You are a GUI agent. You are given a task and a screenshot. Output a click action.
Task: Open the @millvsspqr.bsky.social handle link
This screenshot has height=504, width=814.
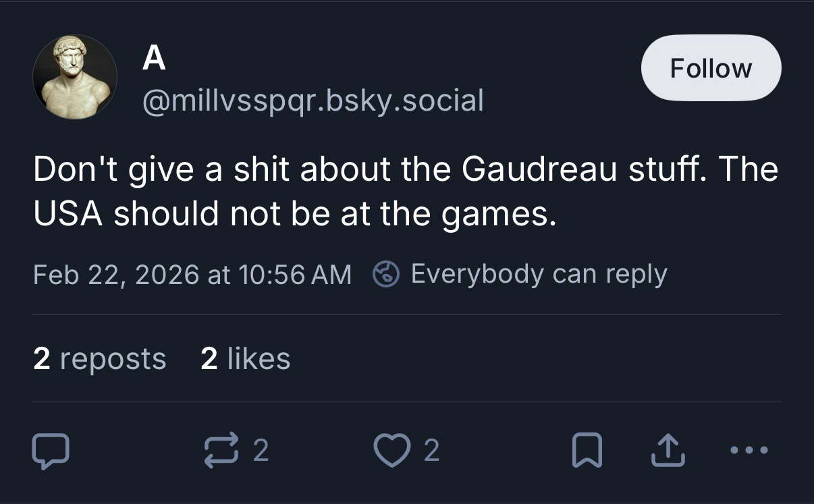(313, 101)
